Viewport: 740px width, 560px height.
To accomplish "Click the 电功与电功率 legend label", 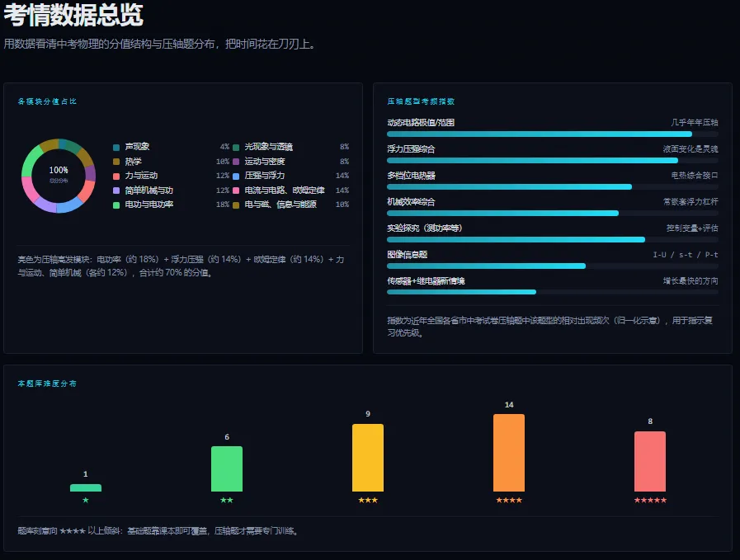I will pos(149,205).
